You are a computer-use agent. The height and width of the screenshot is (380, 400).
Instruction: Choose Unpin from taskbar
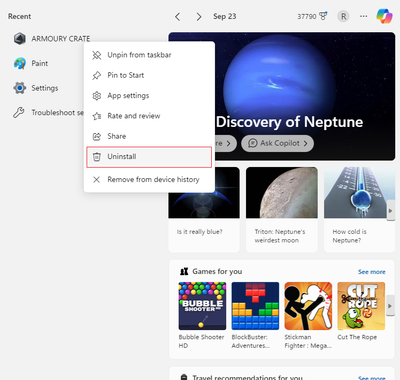(x=149, y=55)
